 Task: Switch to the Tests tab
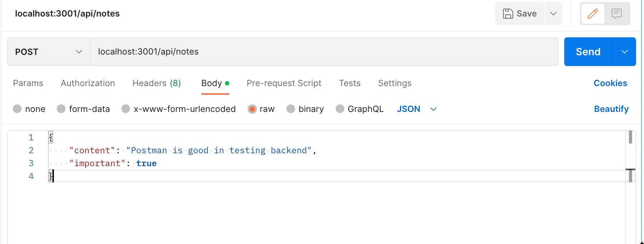[x=350, y=83]
